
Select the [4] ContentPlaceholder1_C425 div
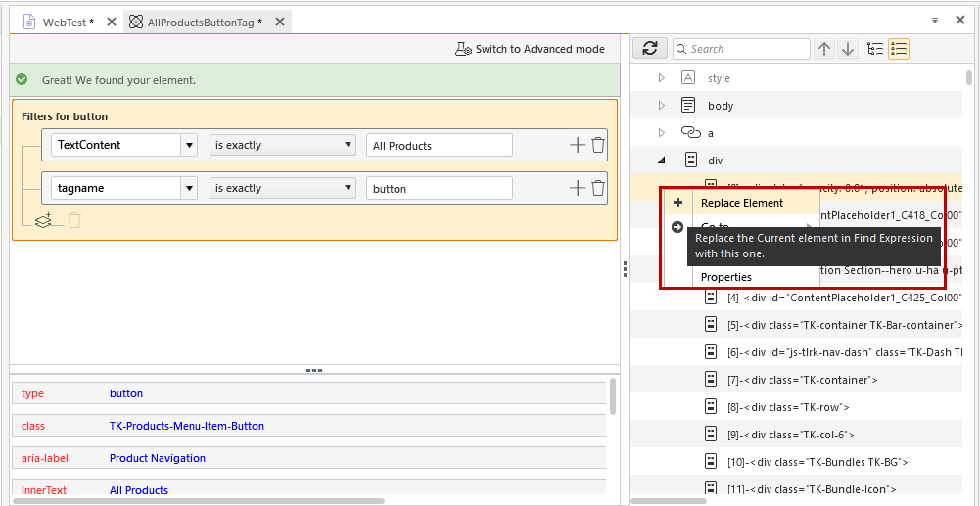pyautogui.click(x=796, y=298)
